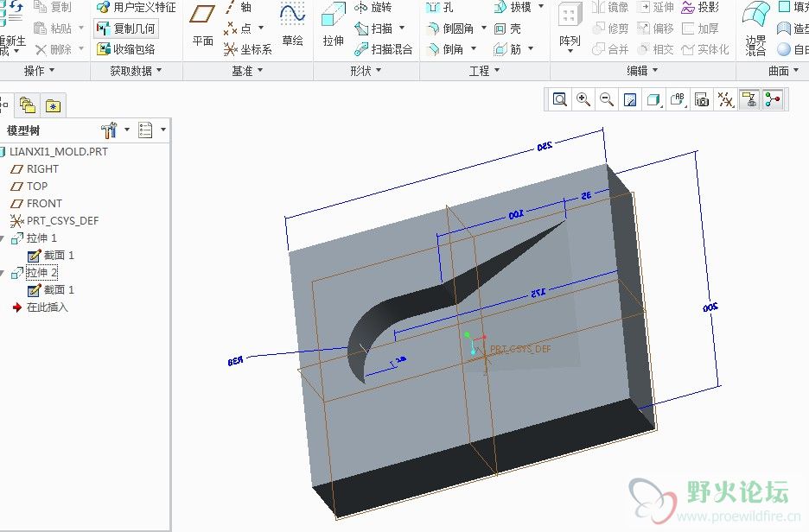Viewport: 809px width, 532px height.
Task: Create a datum 点 (Point)
Action: click(x=239, y=28)
